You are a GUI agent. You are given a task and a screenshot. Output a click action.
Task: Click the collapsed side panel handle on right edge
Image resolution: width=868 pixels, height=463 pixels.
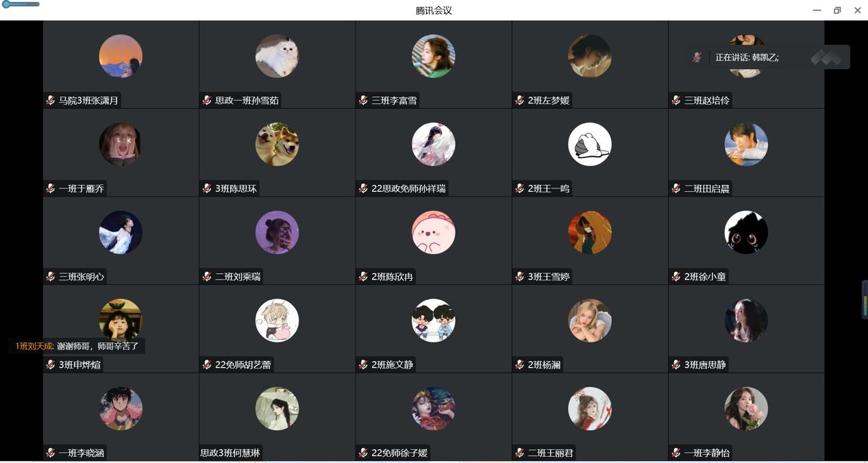point(865,299)
